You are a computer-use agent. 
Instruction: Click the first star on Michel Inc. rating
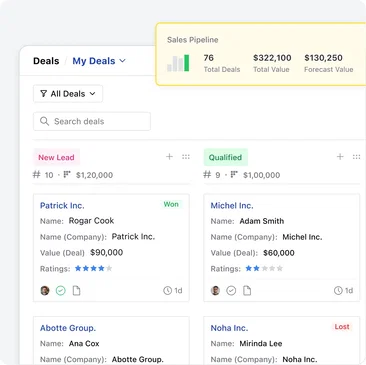249,268
